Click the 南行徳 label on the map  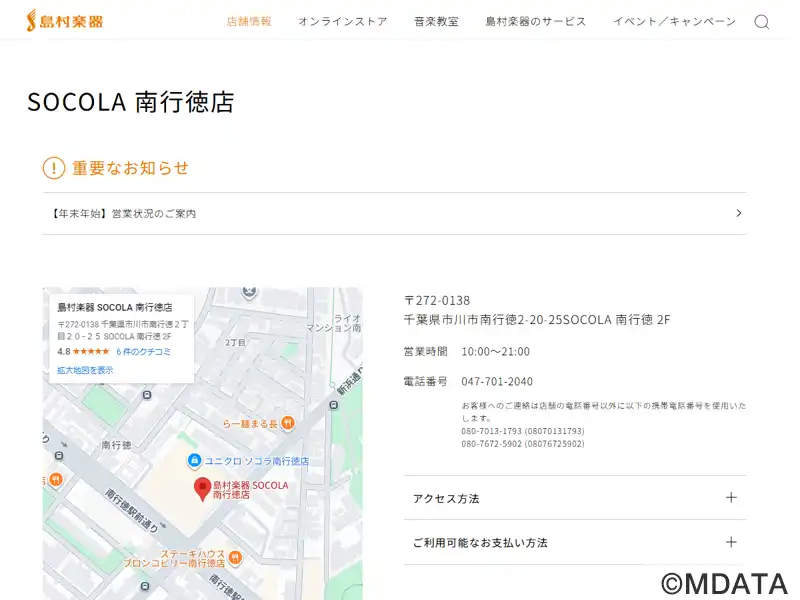click(116, 445)
